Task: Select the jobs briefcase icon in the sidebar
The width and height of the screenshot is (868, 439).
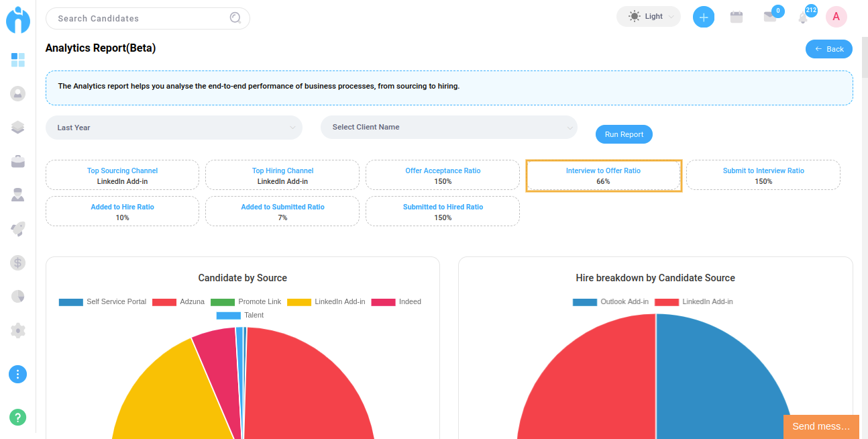Action: [x=17, y=160]
